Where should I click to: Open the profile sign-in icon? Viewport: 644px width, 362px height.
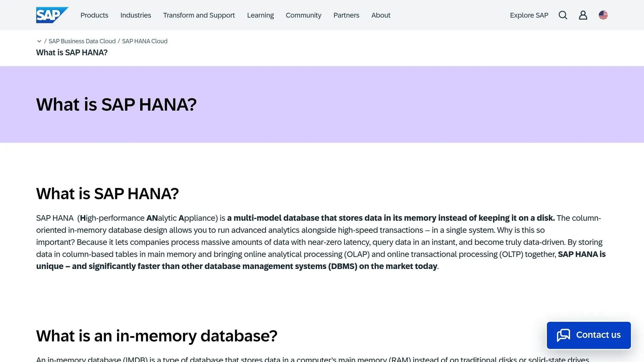583,15
